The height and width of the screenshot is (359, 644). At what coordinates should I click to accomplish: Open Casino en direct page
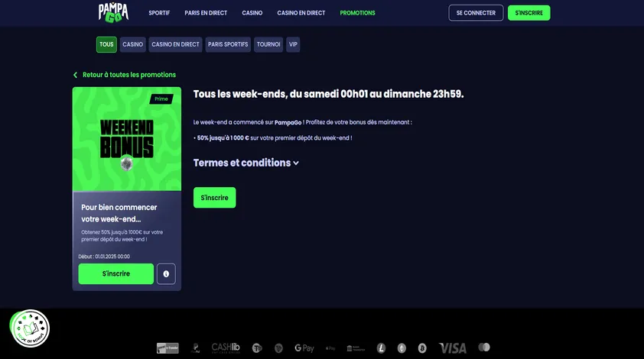tap(301, 13)
